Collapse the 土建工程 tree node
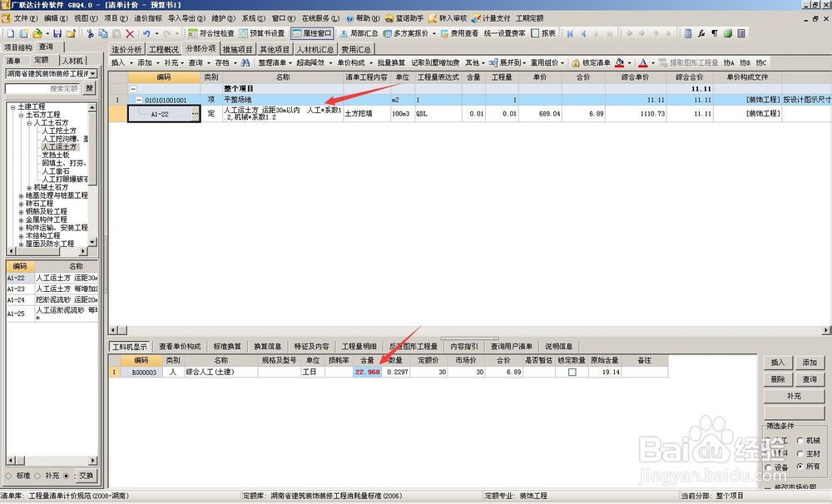 click(x=13, y=106)
